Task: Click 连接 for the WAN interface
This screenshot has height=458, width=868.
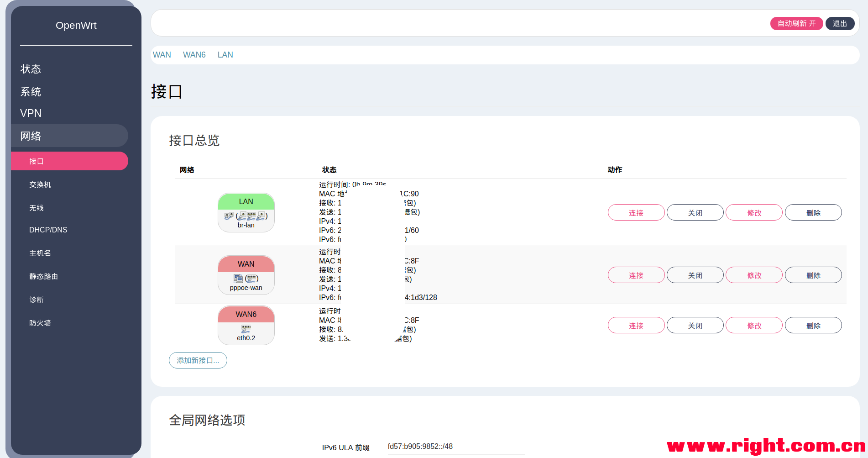Action: (x=636, y=275)
